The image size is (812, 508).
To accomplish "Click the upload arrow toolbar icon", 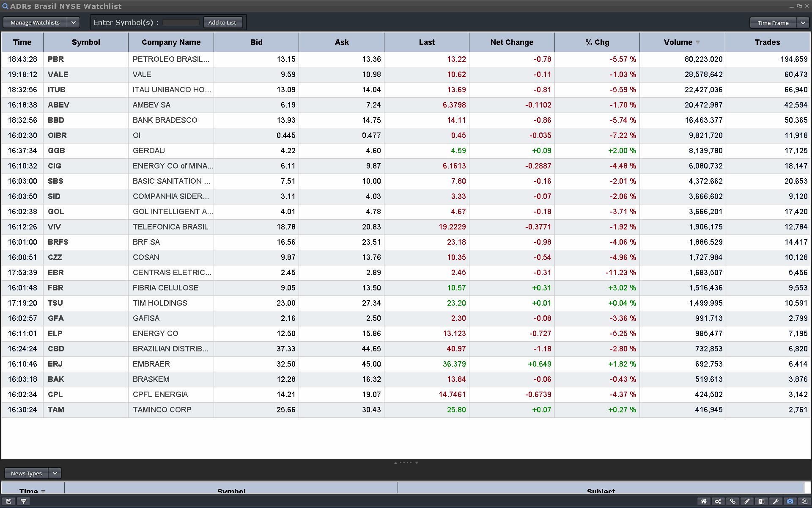I will [24, 501].
